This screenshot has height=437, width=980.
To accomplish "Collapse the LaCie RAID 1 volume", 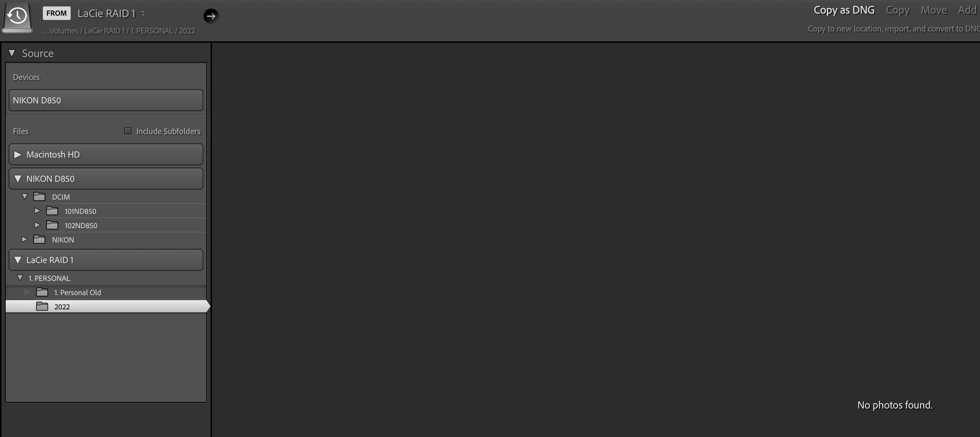I will pyautogui.click(x=17, y=260).
